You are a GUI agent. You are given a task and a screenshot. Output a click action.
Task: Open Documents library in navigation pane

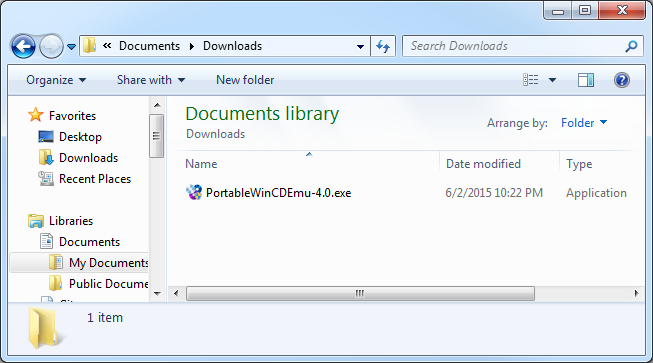point(89,242)
